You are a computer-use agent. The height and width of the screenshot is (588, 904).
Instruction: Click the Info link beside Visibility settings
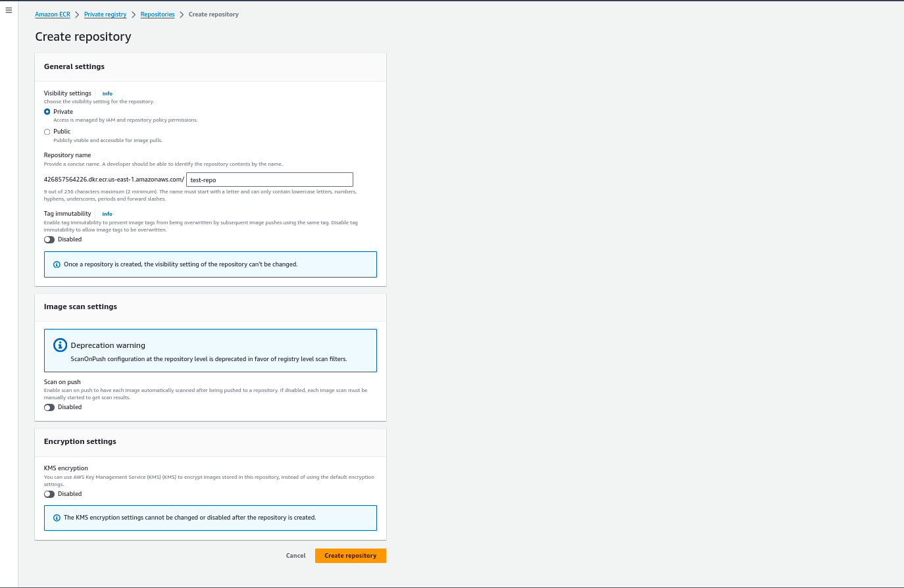click(x=107, y=93)
